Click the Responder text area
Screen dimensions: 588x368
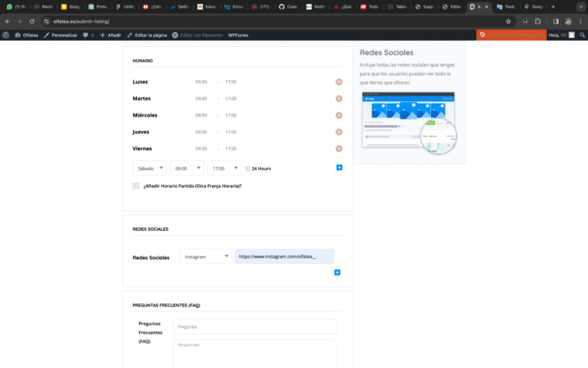(x=255, y=353)
